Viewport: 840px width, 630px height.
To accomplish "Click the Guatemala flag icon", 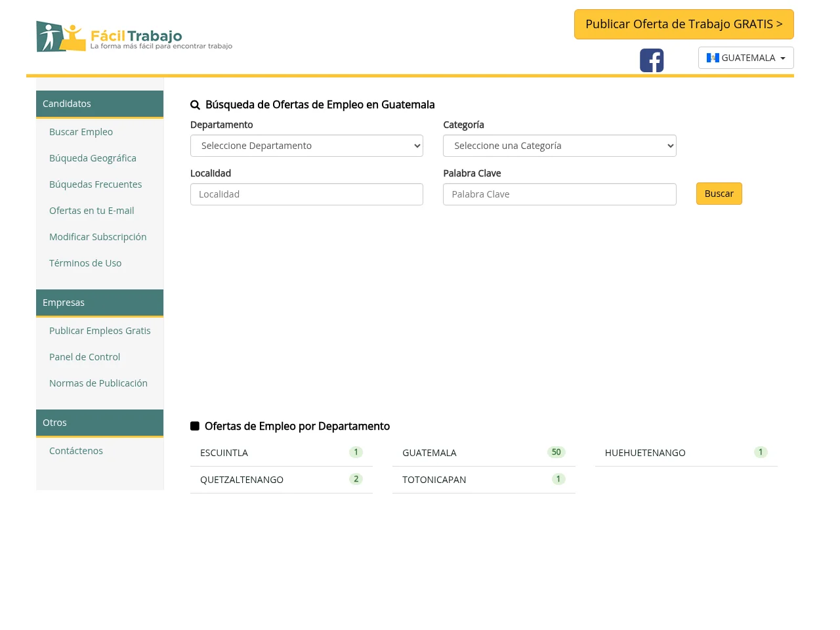I will (x=713, y=58).
